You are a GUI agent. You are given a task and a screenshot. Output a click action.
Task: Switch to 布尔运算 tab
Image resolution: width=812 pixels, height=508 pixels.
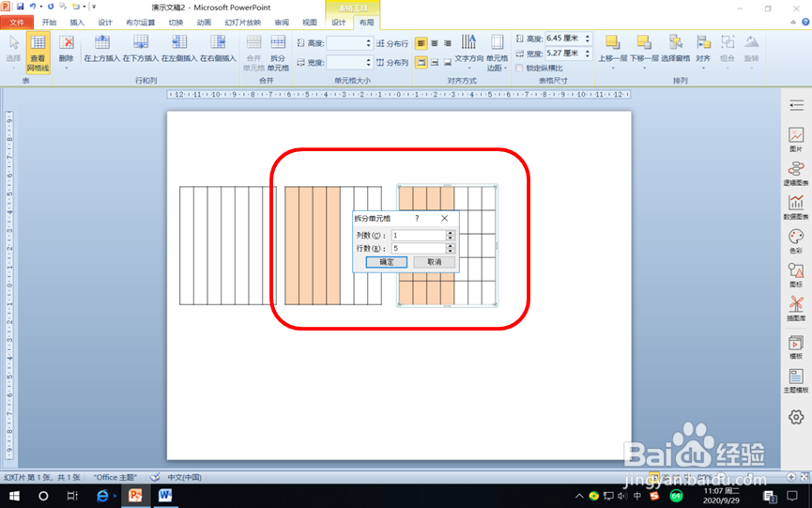(x=140, y=23)
